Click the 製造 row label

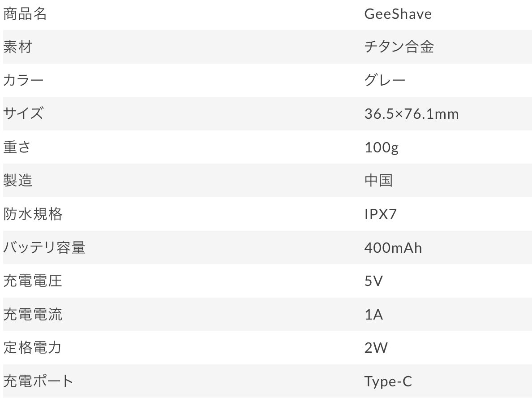[x=17, y=180]
